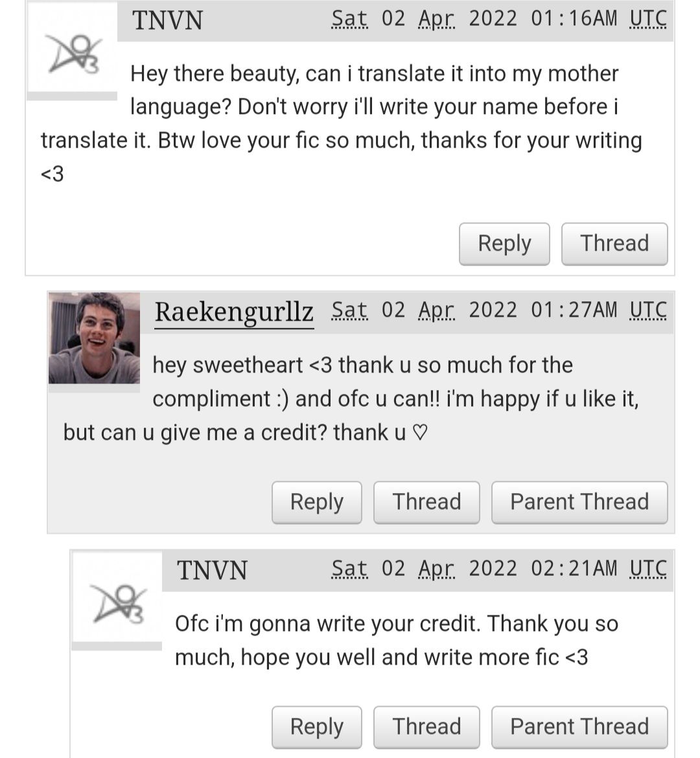
Task: Go to Parent Thread of Raekengurllz's comment
Action: pos(579,502)
